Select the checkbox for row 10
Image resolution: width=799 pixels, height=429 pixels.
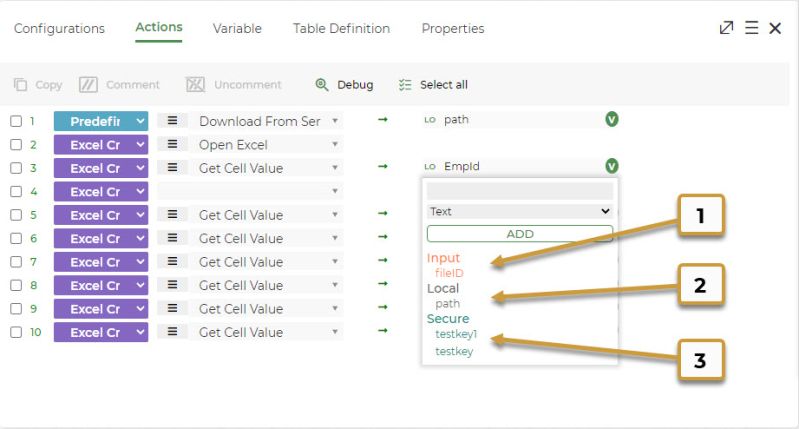coord(16,332)
